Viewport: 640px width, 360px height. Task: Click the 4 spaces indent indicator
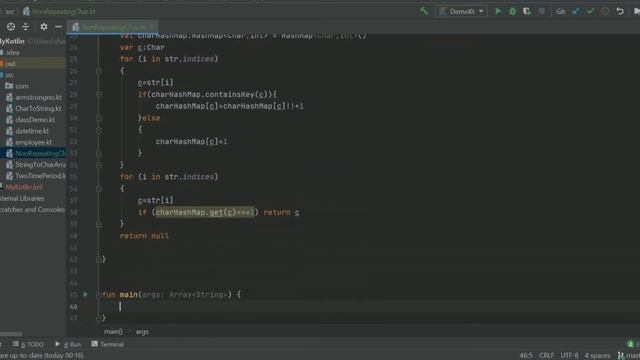tap(597, 356)
